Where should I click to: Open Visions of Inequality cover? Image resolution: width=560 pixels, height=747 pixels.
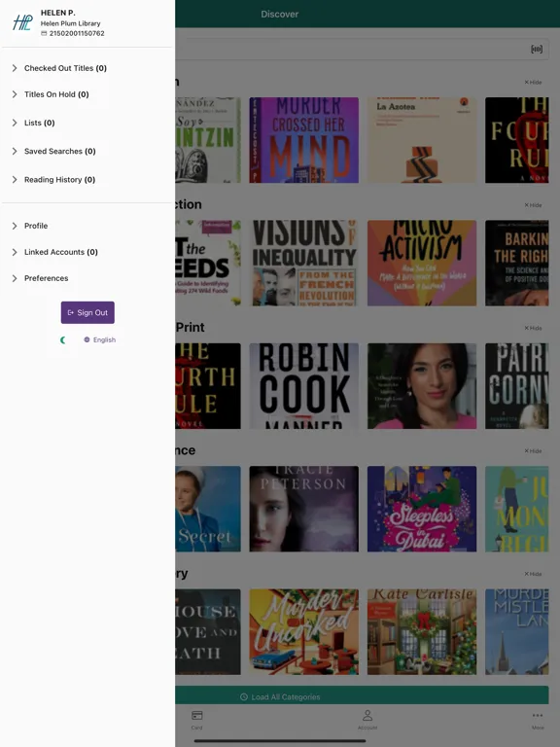point(303,263)
